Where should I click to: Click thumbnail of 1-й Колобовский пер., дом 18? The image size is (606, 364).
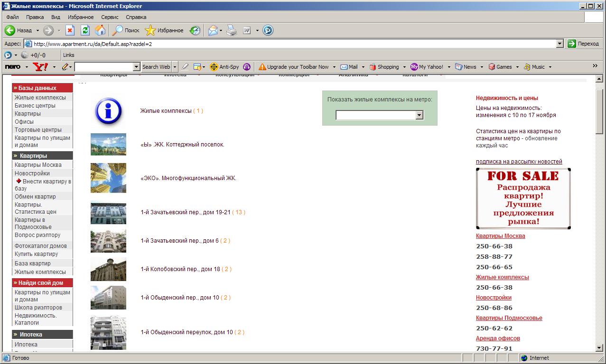click(x=109, y=269)
